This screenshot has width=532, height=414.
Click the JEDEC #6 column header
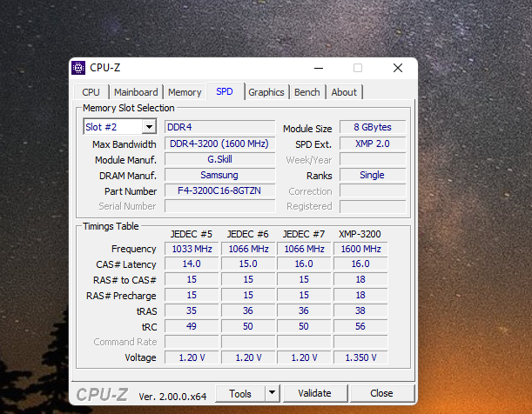pyautogui.click(x=247, y=234)
